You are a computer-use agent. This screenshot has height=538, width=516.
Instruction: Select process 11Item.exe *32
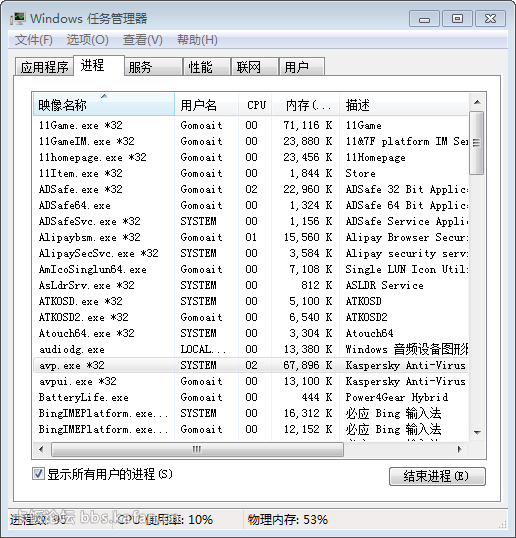coord(250,173)
